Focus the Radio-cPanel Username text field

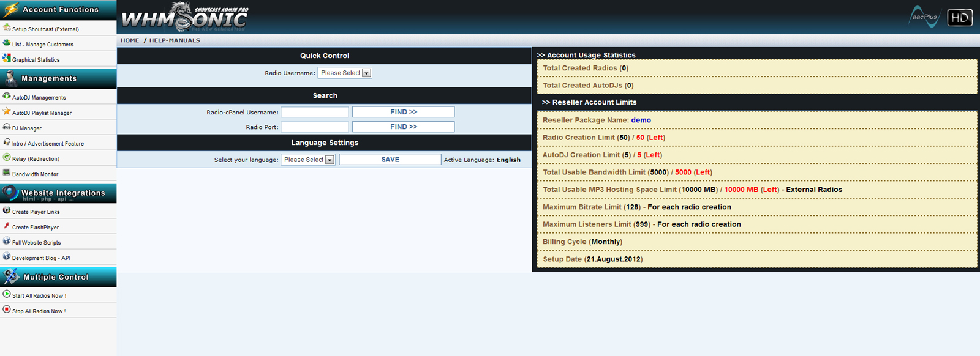315,112
